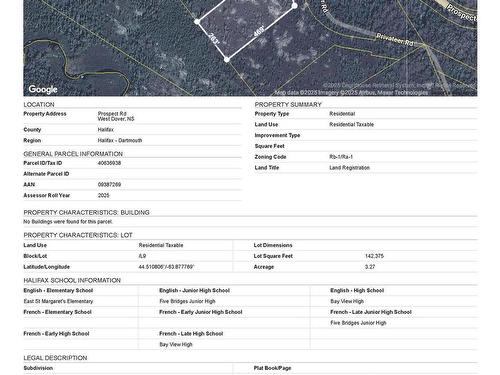Click the map data copyright attribution text

[351, 92]
